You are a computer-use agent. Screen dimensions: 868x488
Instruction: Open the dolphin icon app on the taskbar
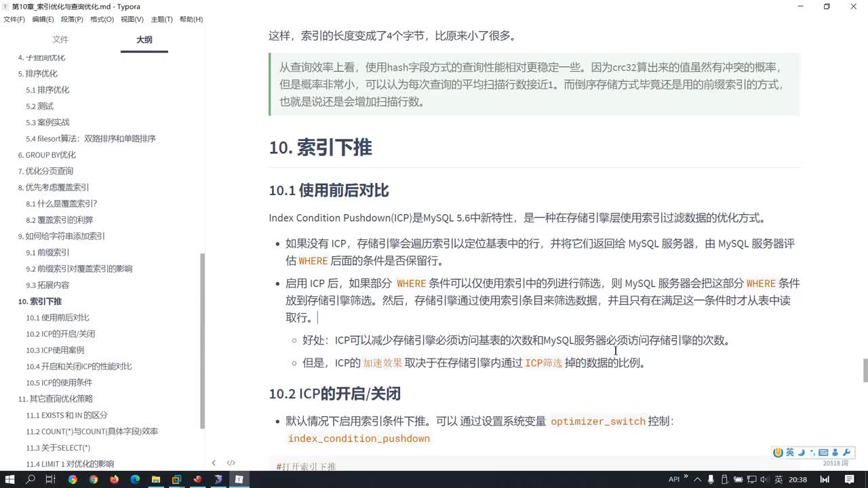[218, 479]
